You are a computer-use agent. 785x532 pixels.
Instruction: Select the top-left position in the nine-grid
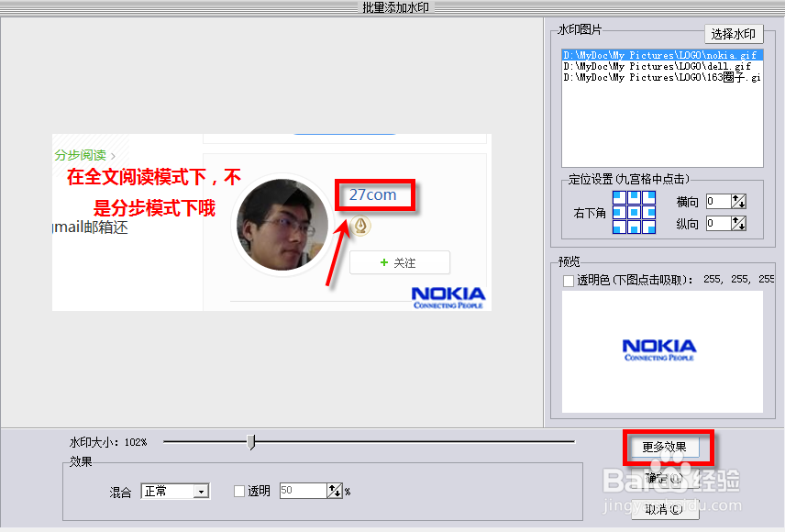[x=620, y=197]
